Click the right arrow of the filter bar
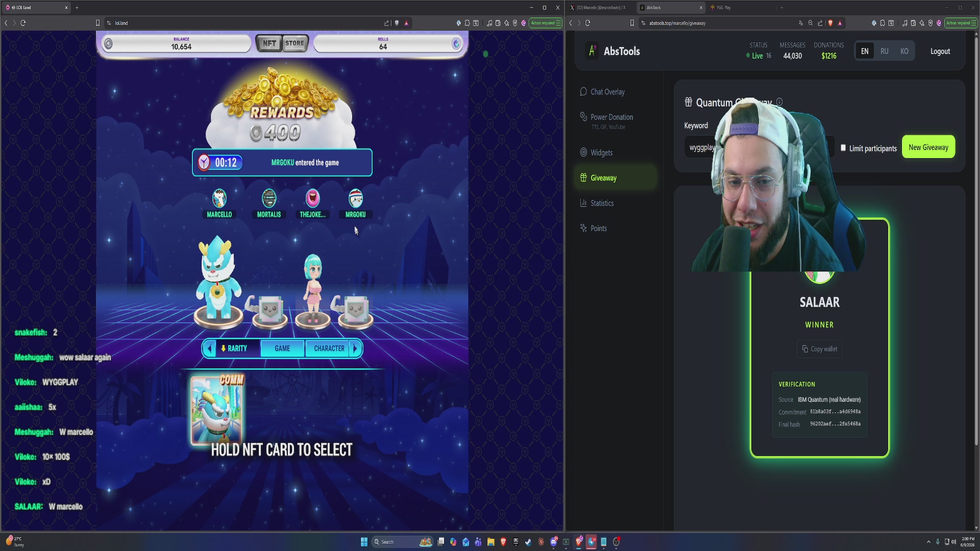Screen dimensions: 980x551 pyautogui.click(x=355, y=348)
